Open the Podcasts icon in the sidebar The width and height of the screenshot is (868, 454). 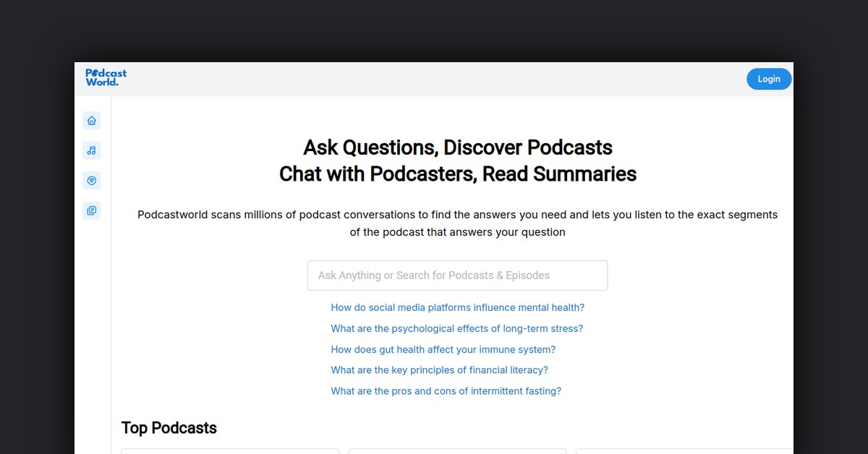(91, 180)
